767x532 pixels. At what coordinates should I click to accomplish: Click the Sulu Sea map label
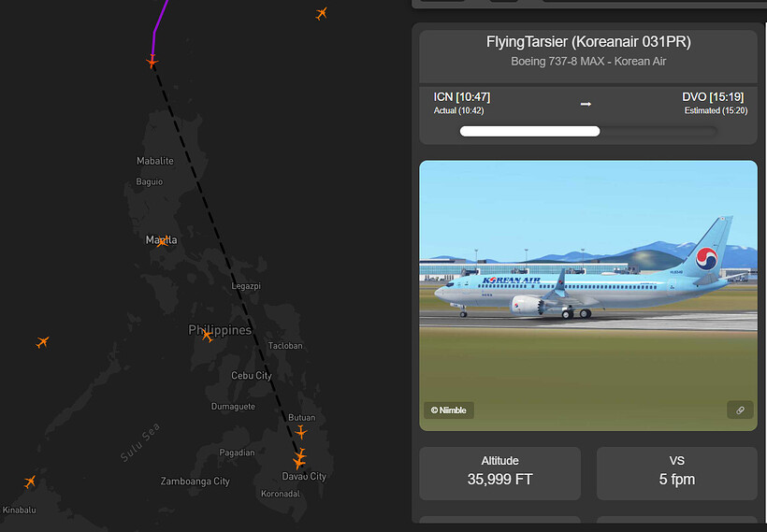pos(140,442)
